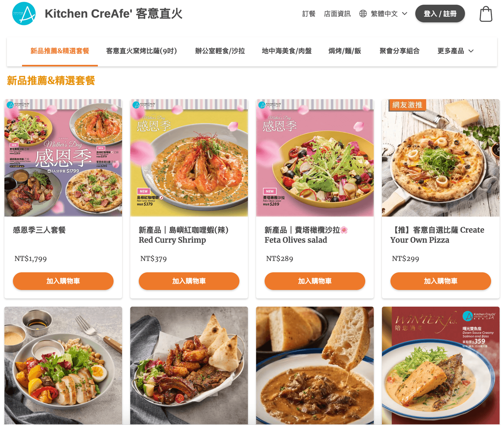Switch to 辦公室輕食/沙拉 category
The width and height of the screenshot is (504, 425).
[x=220, y=51]
